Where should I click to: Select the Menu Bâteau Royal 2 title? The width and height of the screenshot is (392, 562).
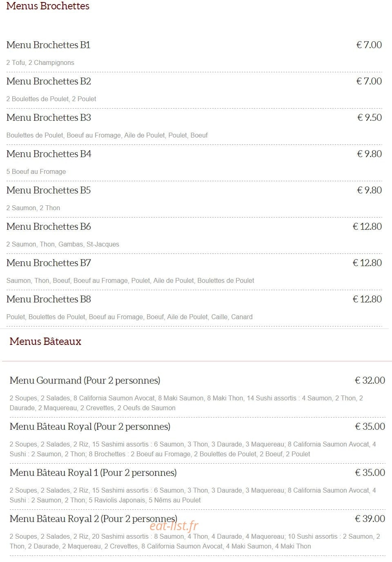click(x=94, y=519)
